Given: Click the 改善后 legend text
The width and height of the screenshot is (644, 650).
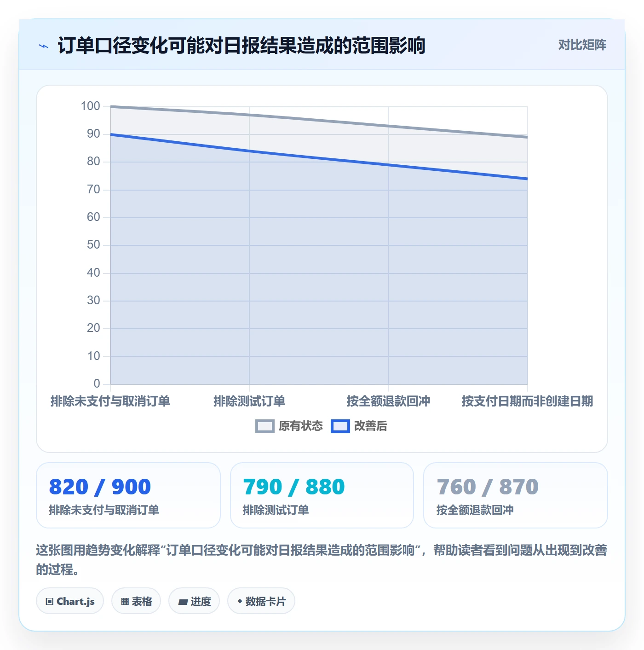Looking at the screenshot, I should [370, 426].
